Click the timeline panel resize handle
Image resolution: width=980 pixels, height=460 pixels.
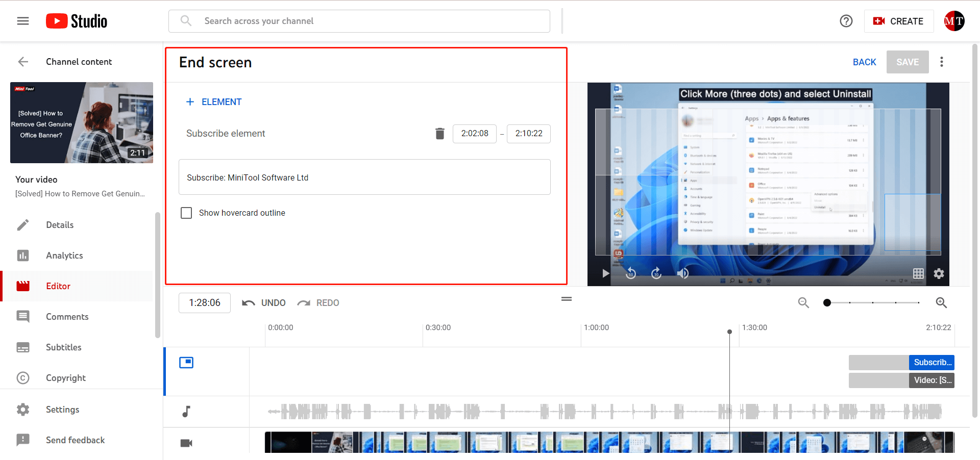[x=567, y=299]
